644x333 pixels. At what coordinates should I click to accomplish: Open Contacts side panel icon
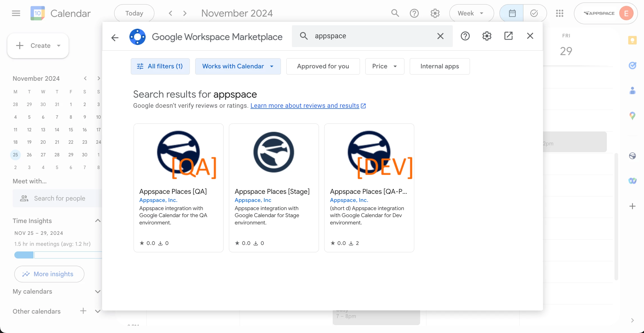click(x=632, y=91)
